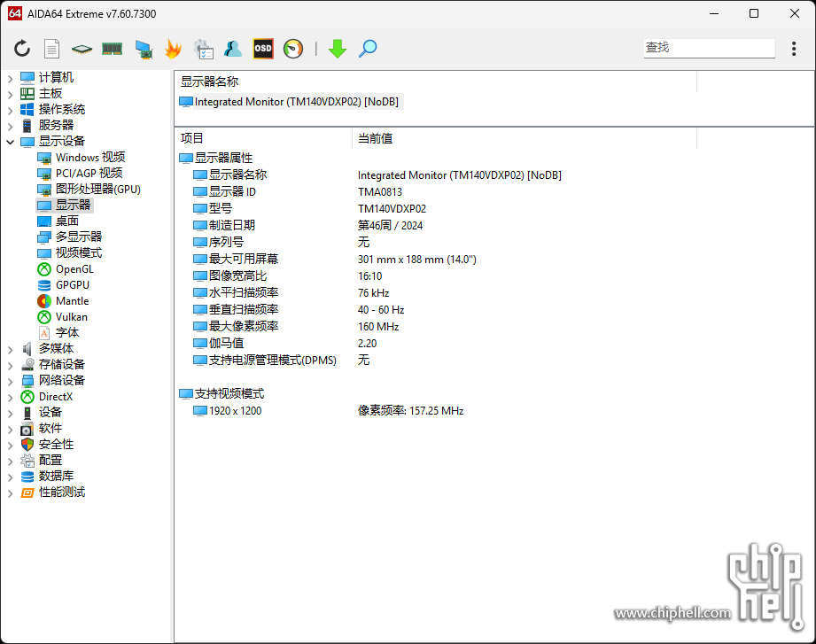Viewport: 816px width, 644px height.
Task: Expand the DirectX tree node
Action: [11, 398]
